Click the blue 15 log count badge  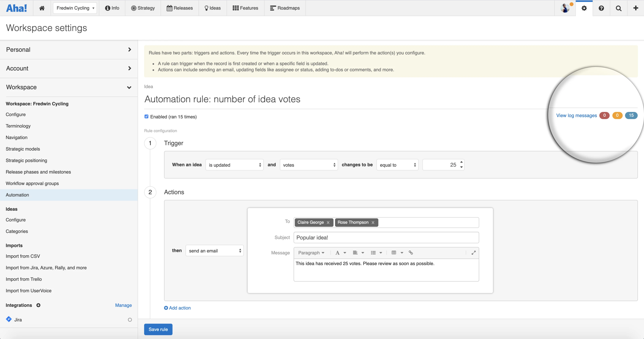(x=631, y=116)
